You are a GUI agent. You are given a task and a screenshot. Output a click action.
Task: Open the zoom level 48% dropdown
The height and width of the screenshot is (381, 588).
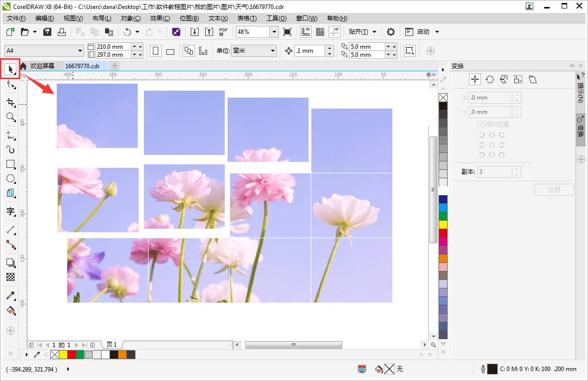coord(274,32)
